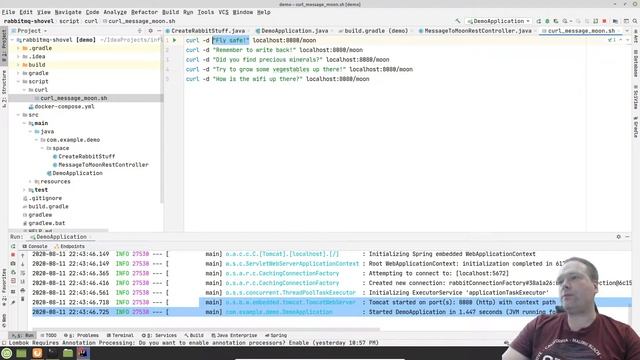Open the Refactor menu
This screenshot has height=360, width=640.
(x=144, y=12)
